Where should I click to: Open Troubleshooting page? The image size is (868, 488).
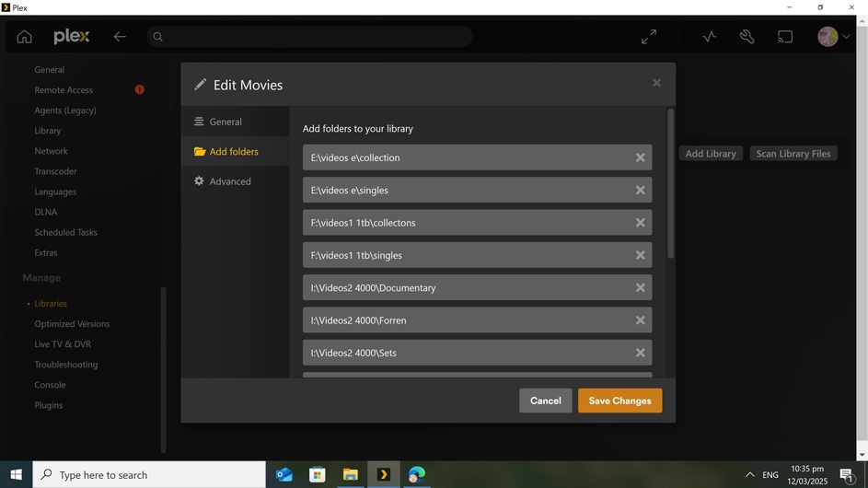pyautogui.click(x=66, y=365)
